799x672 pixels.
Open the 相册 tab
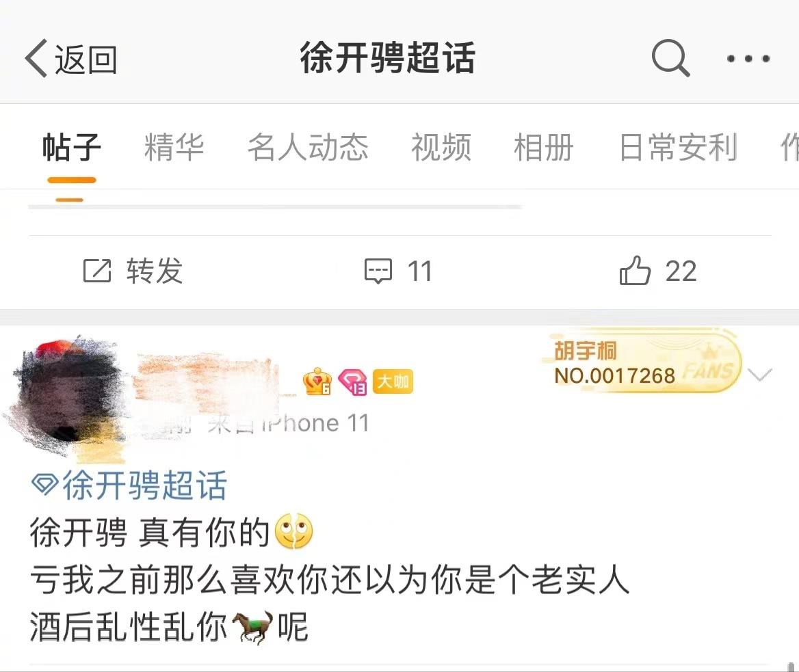tap(544, 147)
